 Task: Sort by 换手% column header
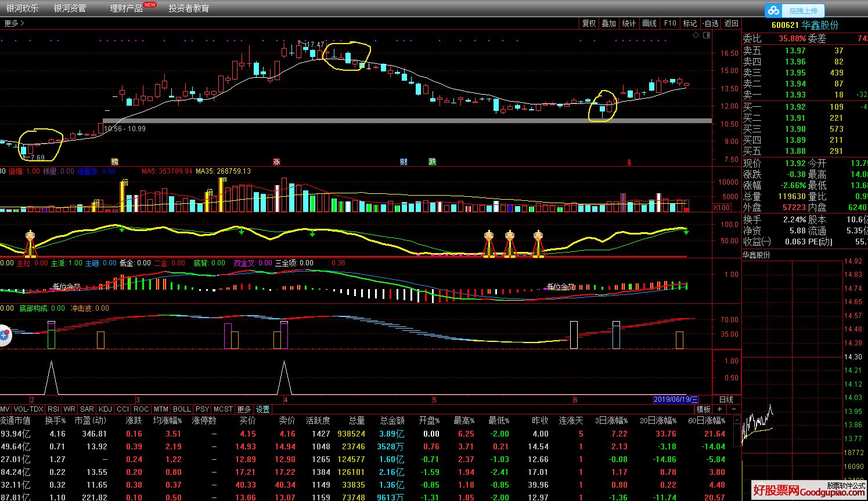[x=56, y=420]
